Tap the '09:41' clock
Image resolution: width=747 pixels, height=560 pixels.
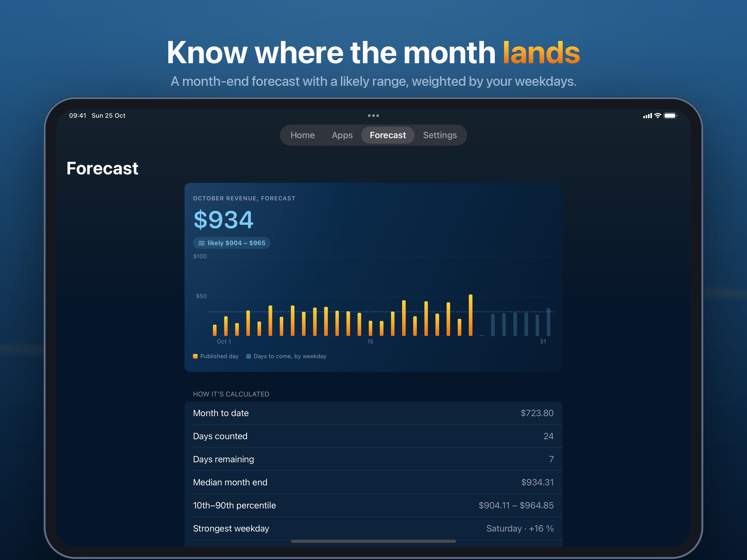[78, 115]
